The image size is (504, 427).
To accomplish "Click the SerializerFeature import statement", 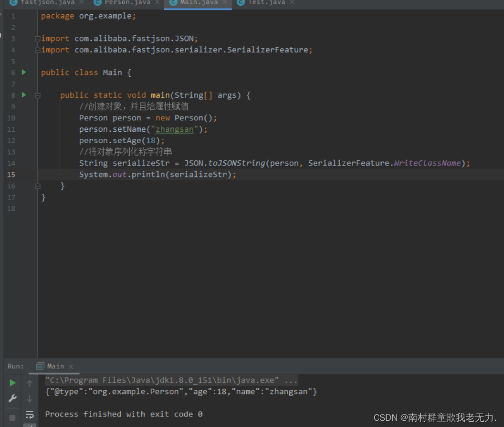I will click(x=177, y=50).
